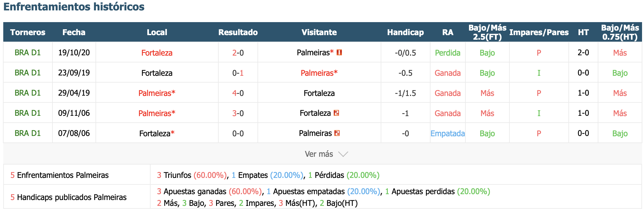Open BRA D1 tournament link for 07/08/06
Viewport: 644px width, 214px height.
click(x=28, y=133)
